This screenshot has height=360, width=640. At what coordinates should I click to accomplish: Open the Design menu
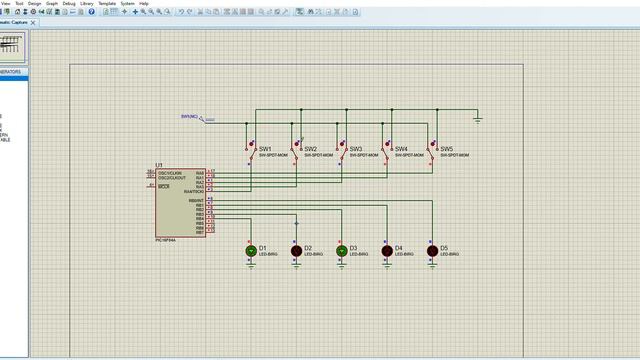click(34, 3)
